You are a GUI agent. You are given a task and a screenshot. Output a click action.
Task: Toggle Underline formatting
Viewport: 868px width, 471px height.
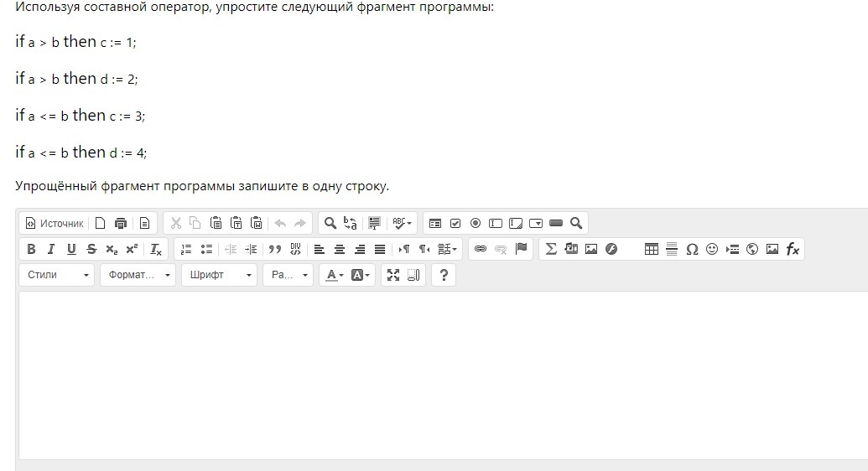[x=71, y=249]
